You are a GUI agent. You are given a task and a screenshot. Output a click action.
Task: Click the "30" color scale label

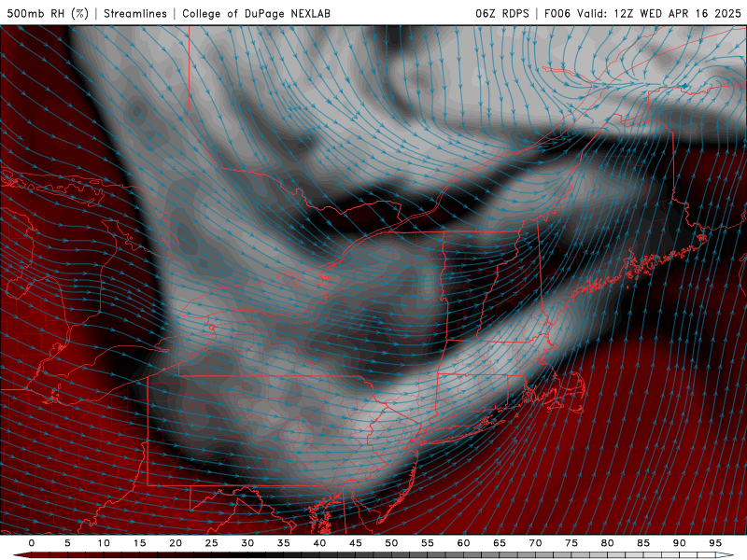[247, 543]
